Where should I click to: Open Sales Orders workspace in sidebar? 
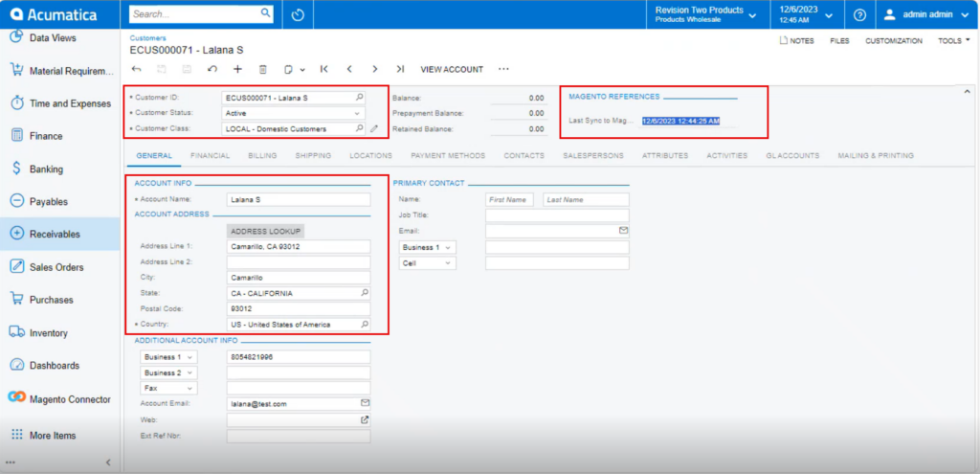pos(60,267)
